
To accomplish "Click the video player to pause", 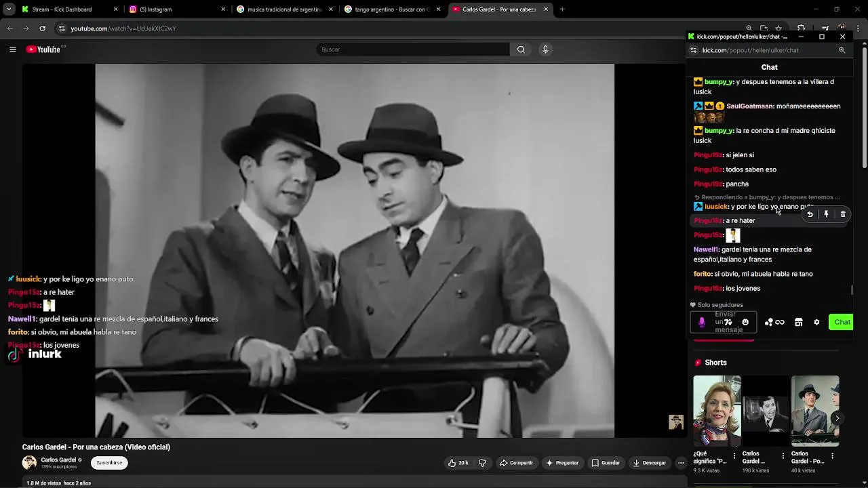I will 354,251.
